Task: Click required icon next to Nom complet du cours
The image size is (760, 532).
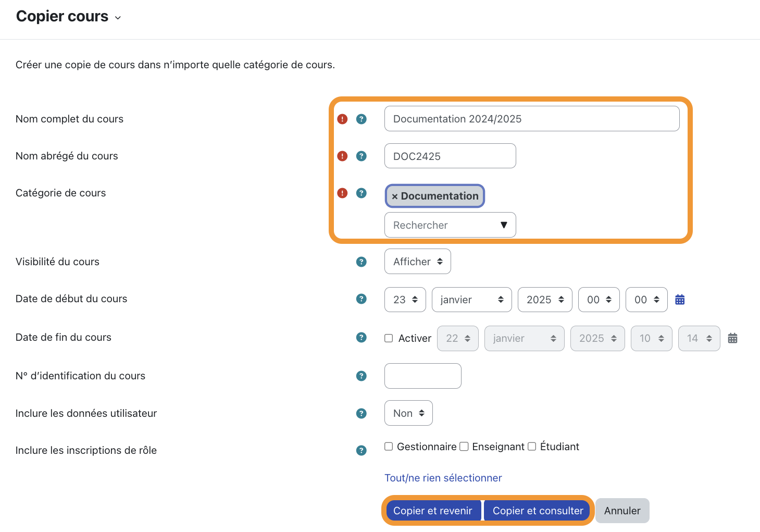Action: pos(342,119)
